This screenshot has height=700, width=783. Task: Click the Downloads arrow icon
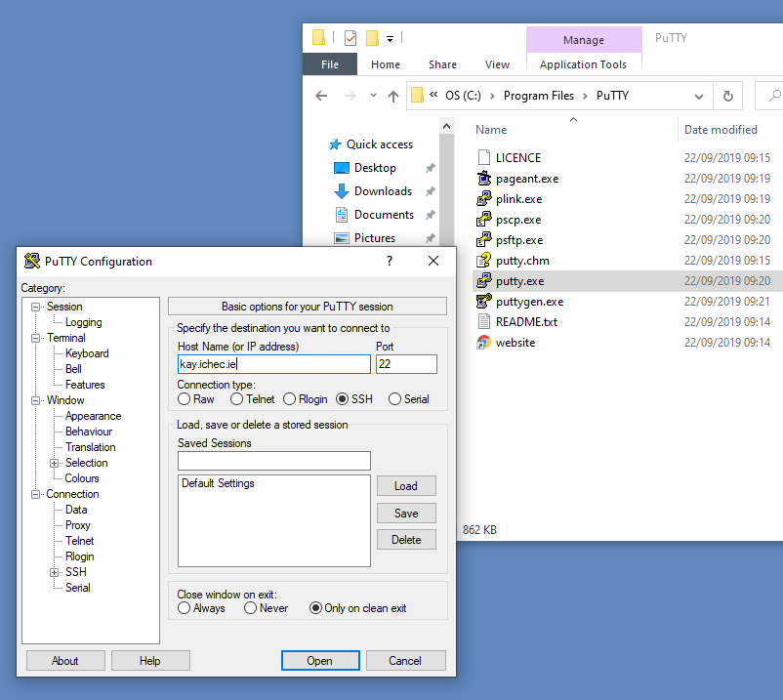point(341,191)
